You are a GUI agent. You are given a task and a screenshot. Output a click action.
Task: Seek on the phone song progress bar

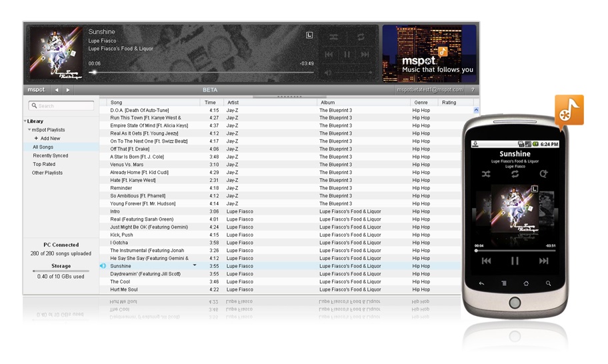515,251
